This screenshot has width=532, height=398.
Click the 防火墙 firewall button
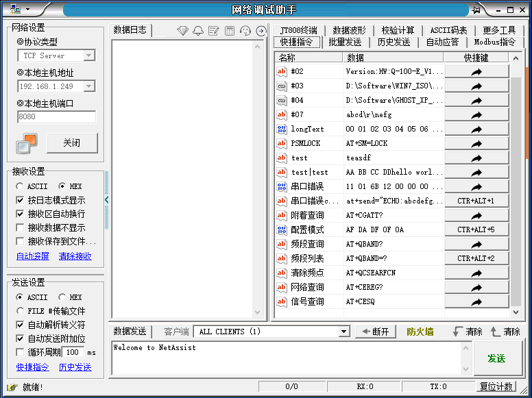point(420,332)
